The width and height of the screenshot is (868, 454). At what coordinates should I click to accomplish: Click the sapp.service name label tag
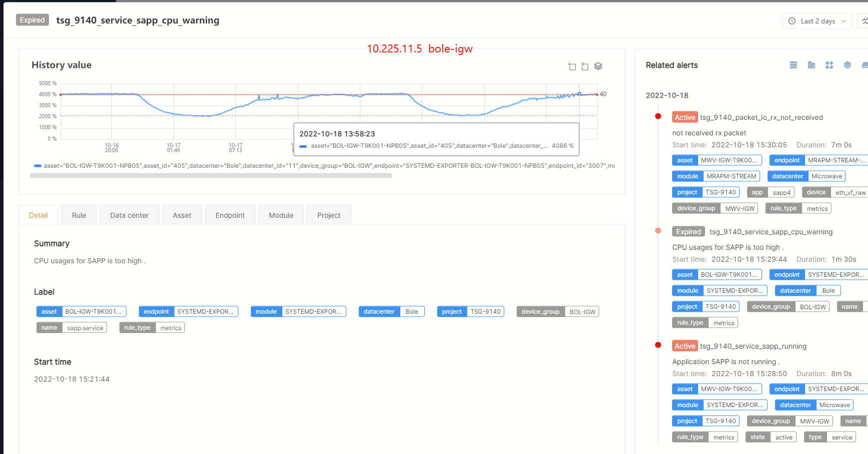tap(71, 328)
